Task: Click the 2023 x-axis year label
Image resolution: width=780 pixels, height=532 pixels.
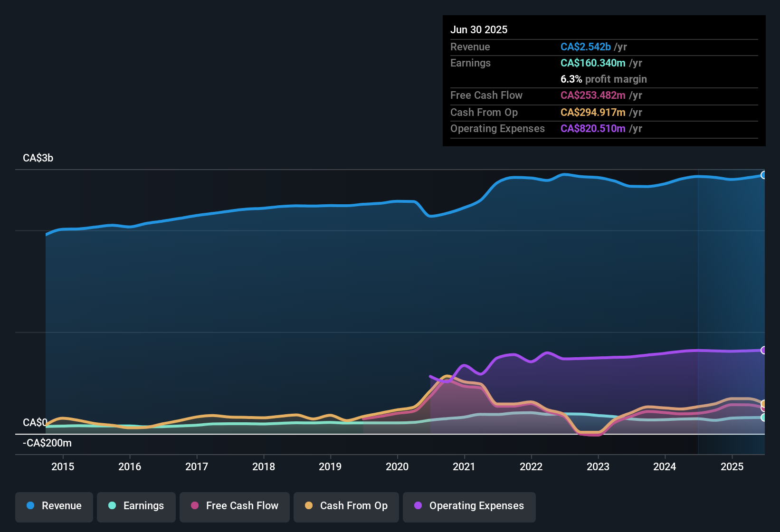Action: pos(598,466)
